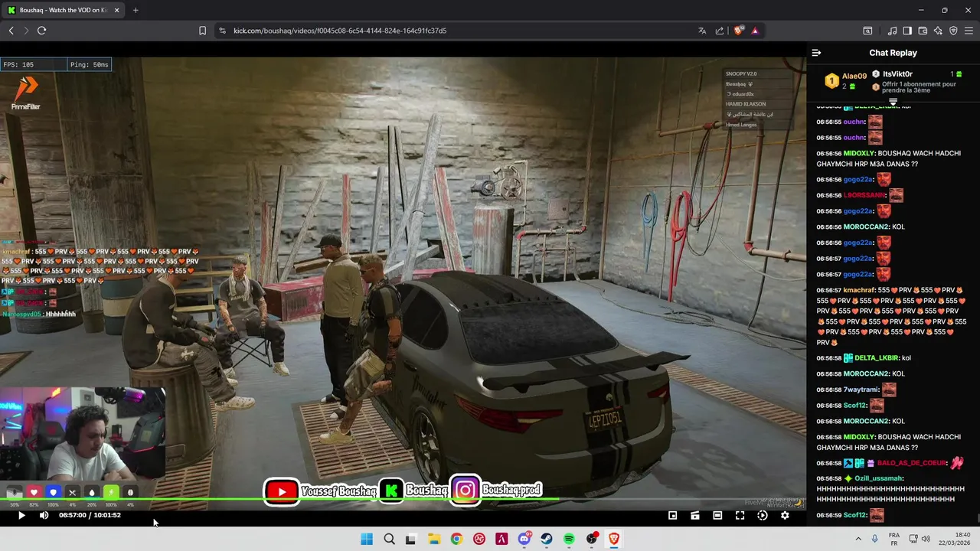The height and width of the screenshot is (551, 980).
Task: Open the clip creation tool
Action: 695,516
